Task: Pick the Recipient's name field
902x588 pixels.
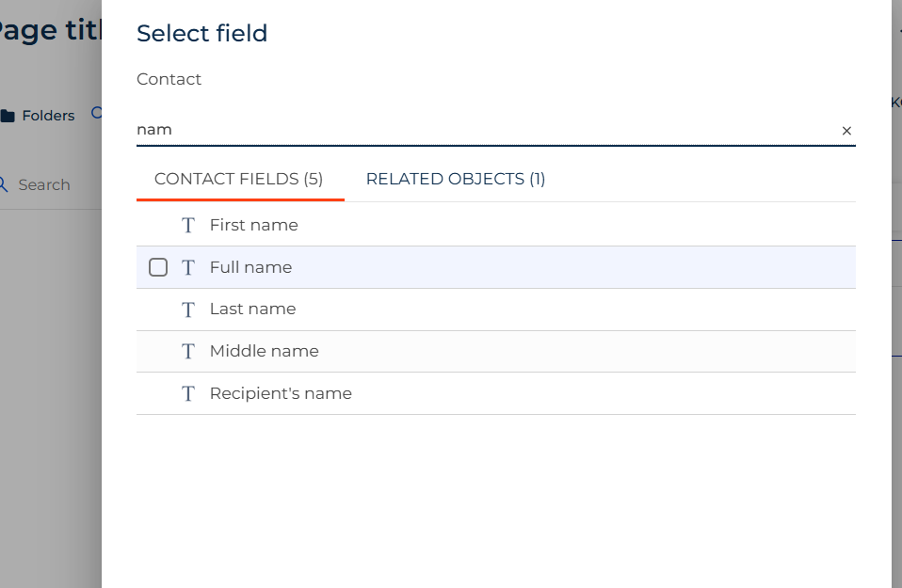Action: (496, 393)
